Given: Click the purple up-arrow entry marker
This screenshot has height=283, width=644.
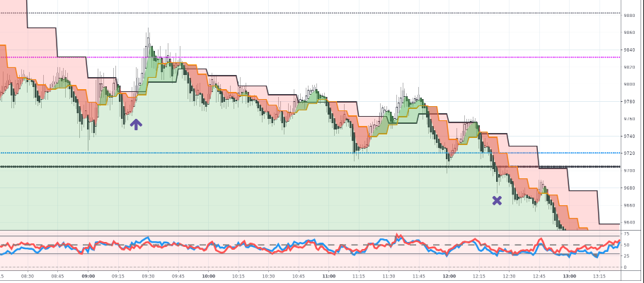Looking at the screenshot, I should point(136,125).
